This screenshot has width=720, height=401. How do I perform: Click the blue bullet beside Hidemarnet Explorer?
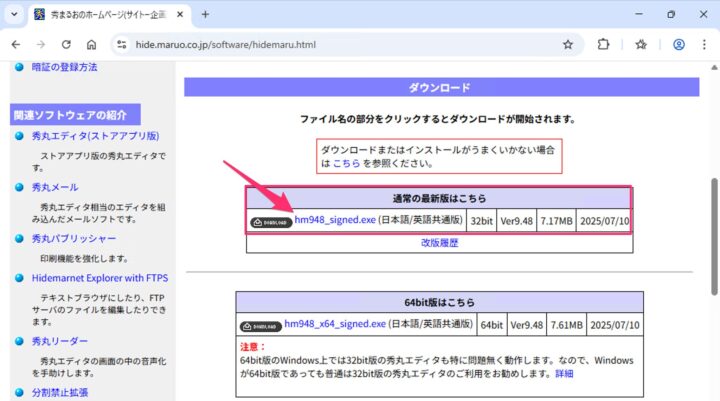point(19,278)
